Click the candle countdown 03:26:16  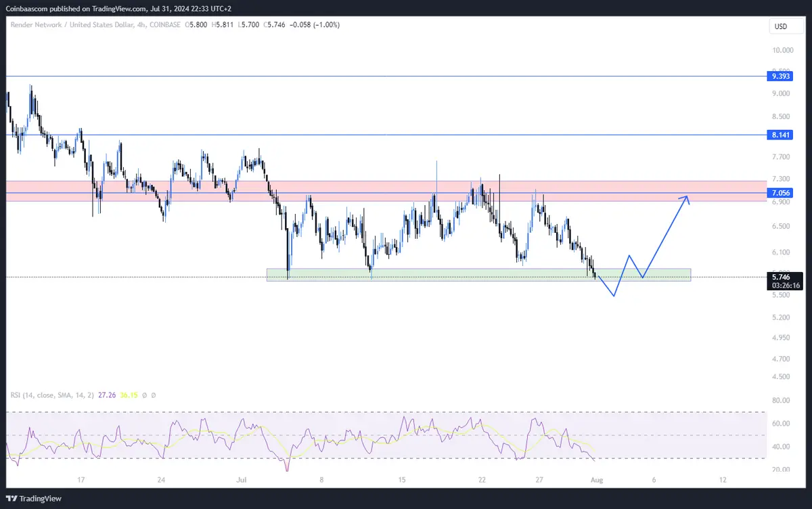[786, 286]
